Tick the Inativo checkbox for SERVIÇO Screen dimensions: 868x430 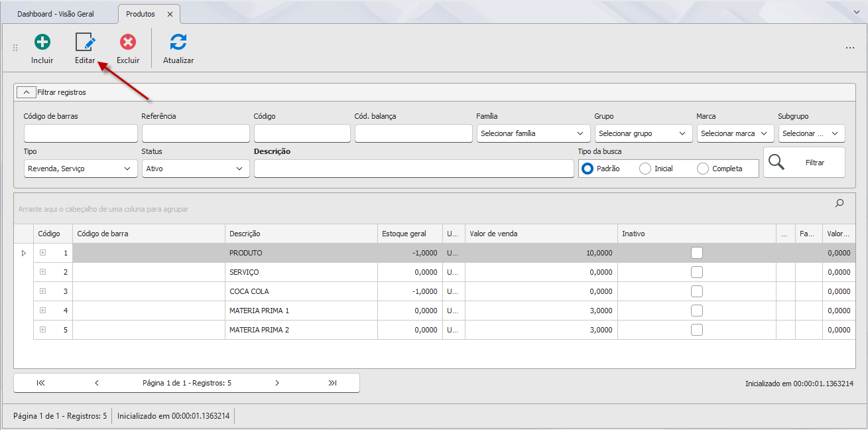click(x=697, y=272)
